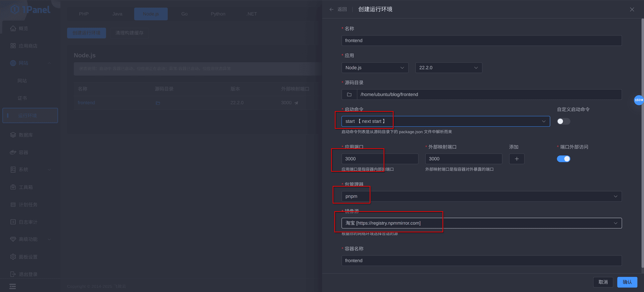Open the 22.2.0 version dropdown
This screenshot has height=292, width=644.
click(x=448, y=68)
